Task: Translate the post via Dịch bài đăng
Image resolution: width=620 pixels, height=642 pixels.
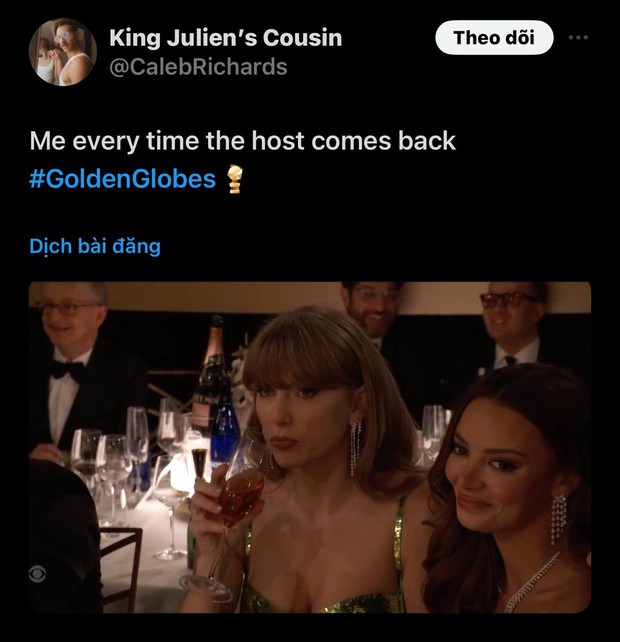Action: pyautogui.click(x=95, y=246)
